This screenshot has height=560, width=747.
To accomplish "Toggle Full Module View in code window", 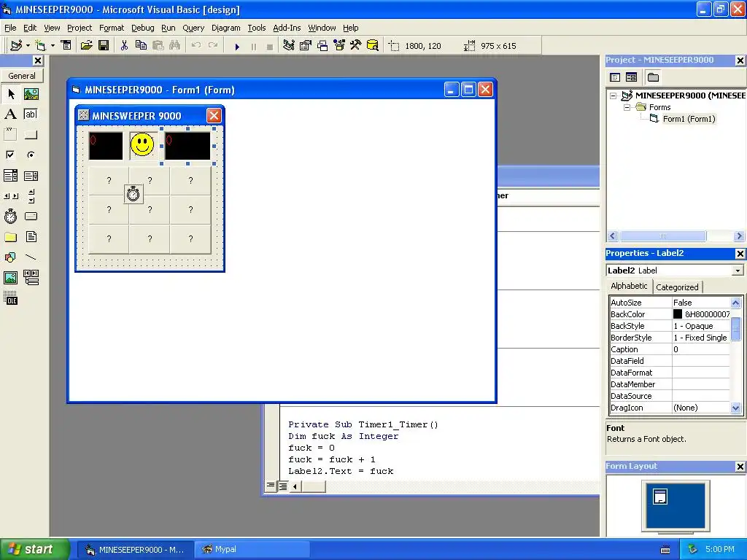I will pos(283,486).
